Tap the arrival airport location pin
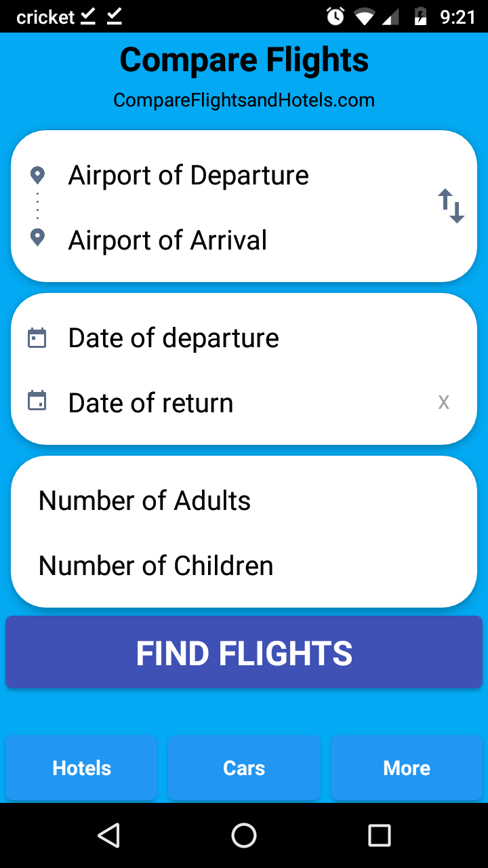Image resolution: width=488 pixels, height=868 pixels. [38, 238]
